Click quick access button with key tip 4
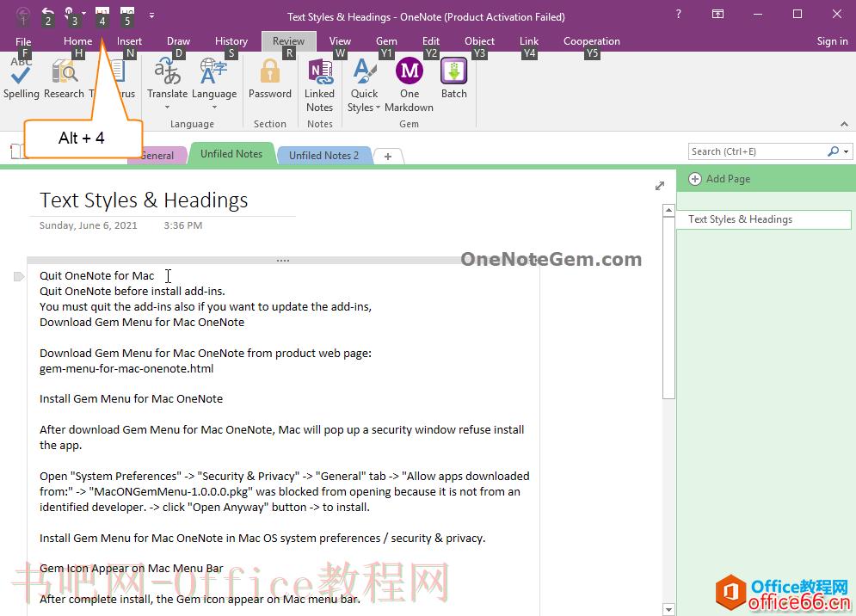Screen dimensions: 856x616 (x=102, y=15)
